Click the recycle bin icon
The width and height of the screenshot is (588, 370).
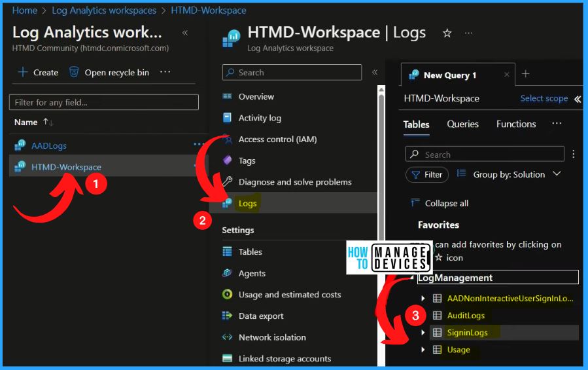pyautogui.click(x=74, y=72)
